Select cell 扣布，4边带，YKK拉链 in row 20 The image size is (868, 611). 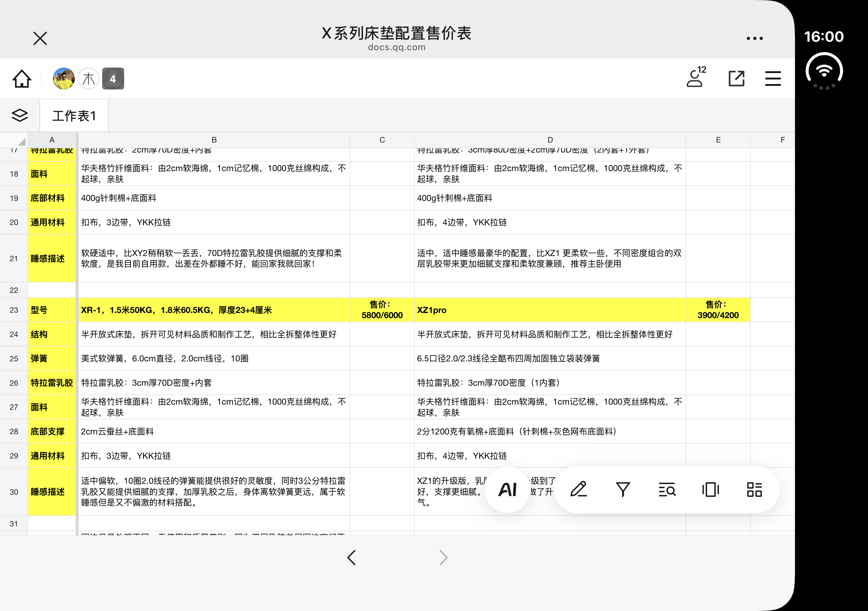coord(550,222)
